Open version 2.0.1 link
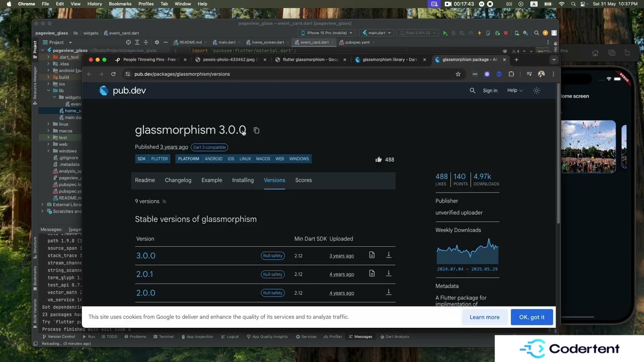Viewport: 644px width, 362px height. (x=144, y=275)
